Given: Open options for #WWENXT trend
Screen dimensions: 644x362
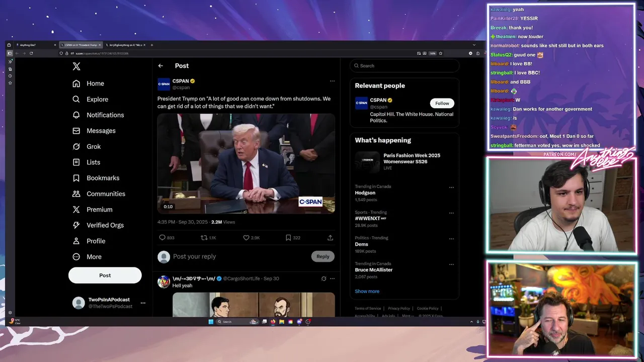Looking at the screenshot, I should (451, 213).
